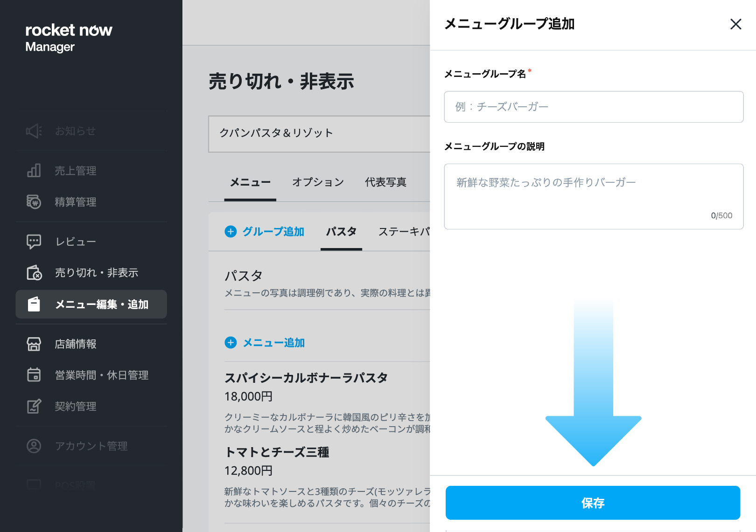
Task: Click the plus icon beside メニュー追加
Action: pyautogui.click(x=231, y=343)
